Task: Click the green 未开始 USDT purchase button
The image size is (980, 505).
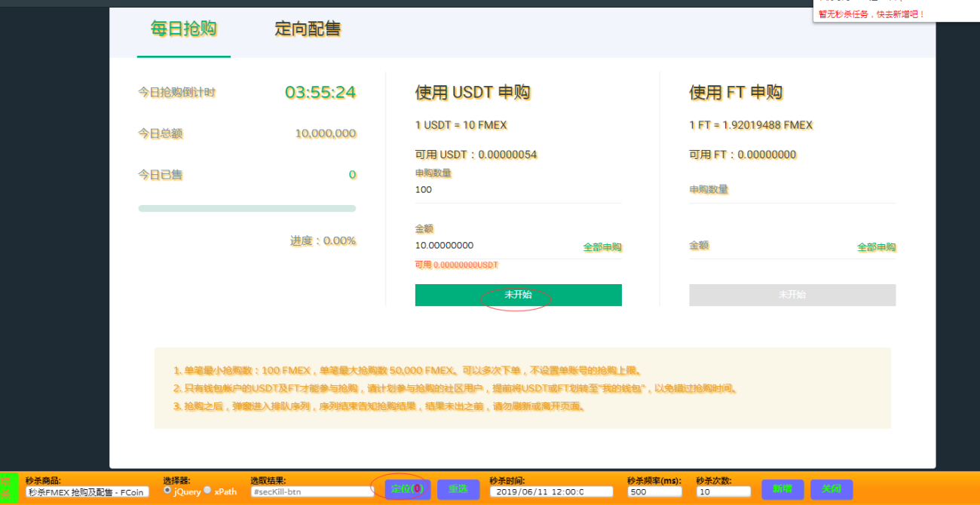Action: pyautogui.click(x=518, y=295)
